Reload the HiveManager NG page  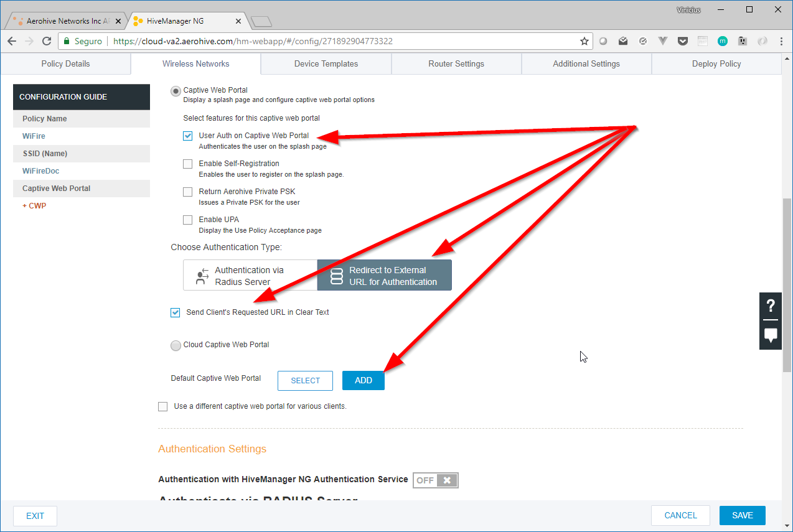[47, 41]
